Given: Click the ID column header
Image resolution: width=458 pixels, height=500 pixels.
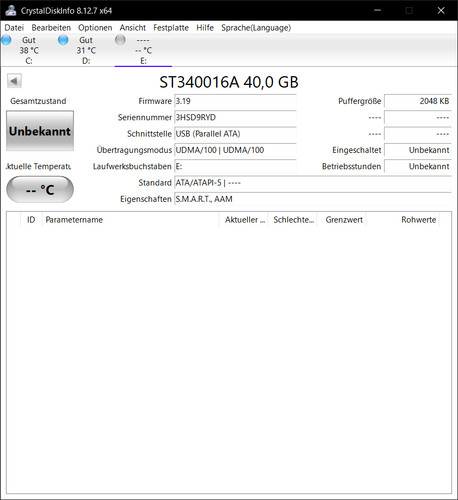Looking at the screenshot, I should (31, 220).
